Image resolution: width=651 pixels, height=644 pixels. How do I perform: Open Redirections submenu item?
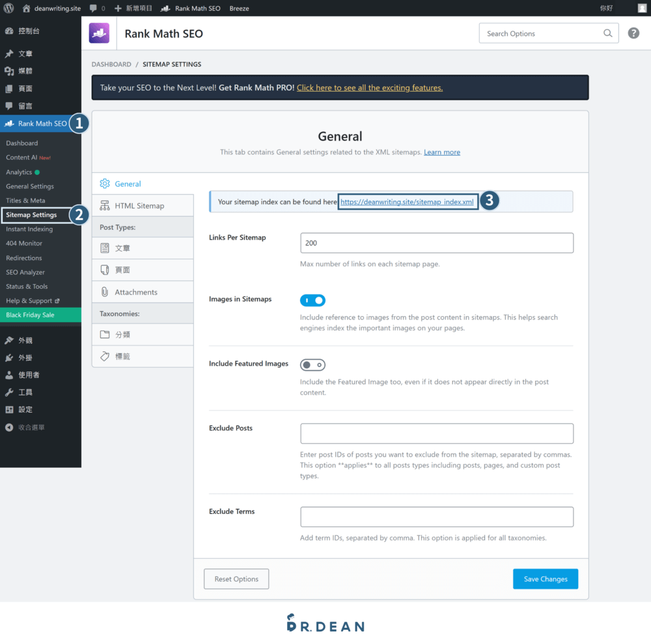click(x=24, y=258)
